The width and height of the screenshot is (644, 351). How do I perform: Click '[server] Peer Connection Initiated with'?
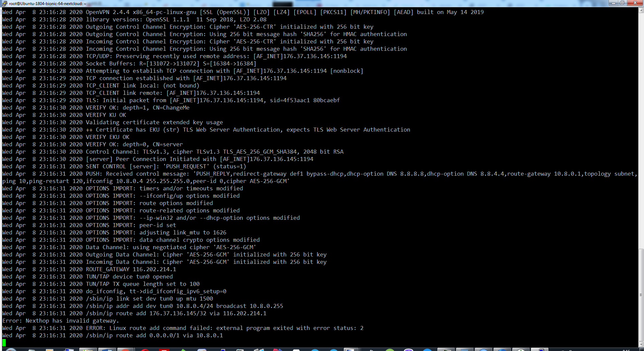click(x=151, y=159)
